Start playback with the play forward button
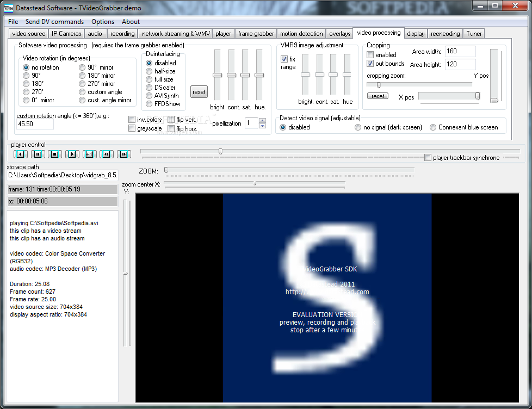 pos(72,154)
